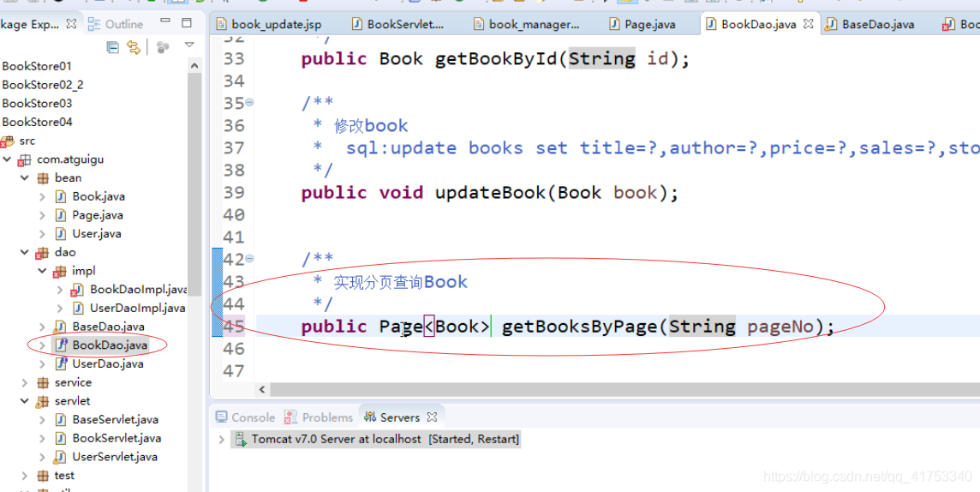Screen dimensions: 980x492
Task: Switch to the Page.java editor tab
Action: click(x=643, y=24)
